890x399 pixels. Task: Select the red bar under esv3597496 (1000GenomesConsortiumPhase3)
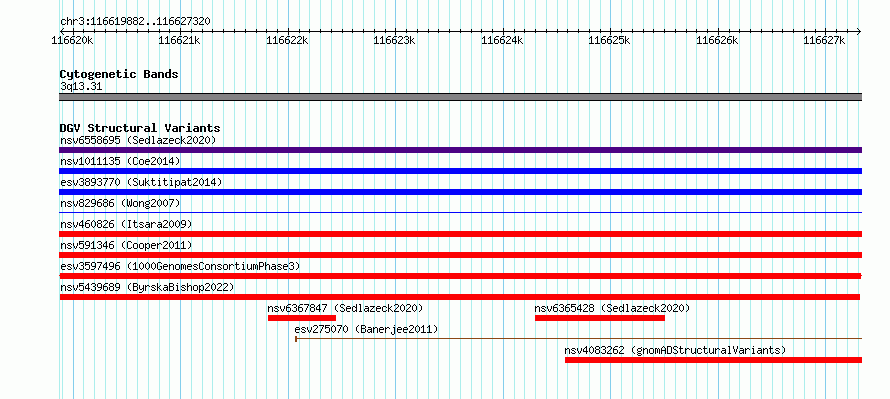click(x=460, y=276)
